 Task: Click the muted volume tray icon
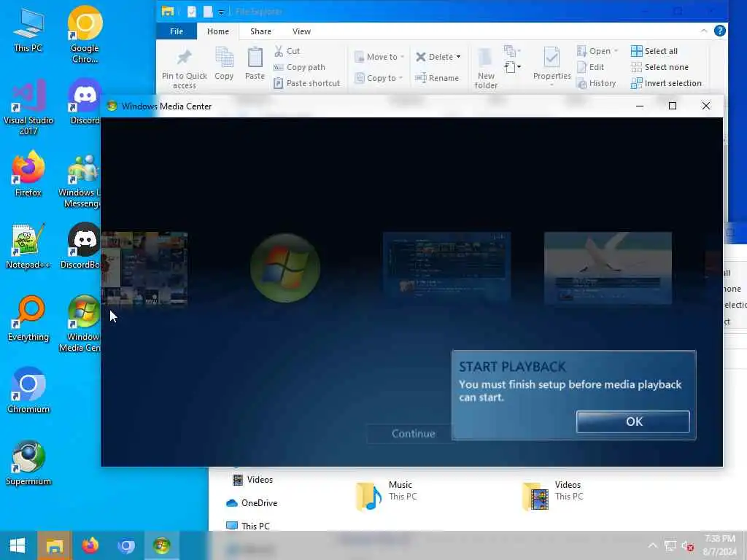[687, 545]
